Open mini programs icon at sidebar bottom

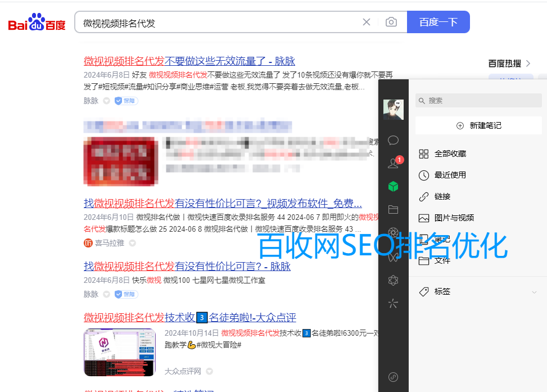click(x=393, y=377)
